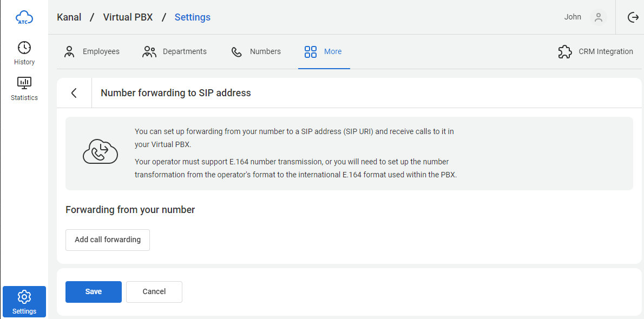Open Virtual PBX breadcrumb link
The image size is (644, 319).
click(x=128, y=17)
